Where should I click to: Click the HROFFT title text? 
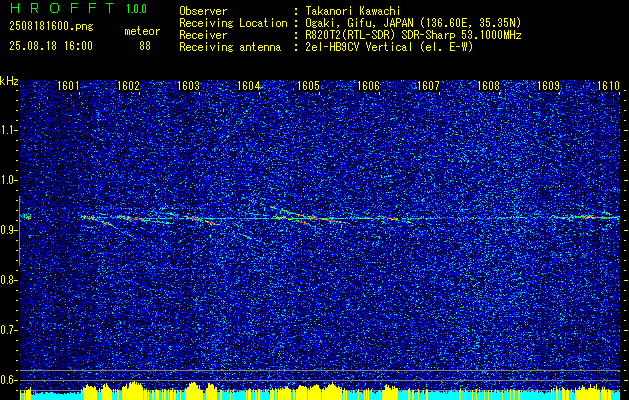coord(62,8)
